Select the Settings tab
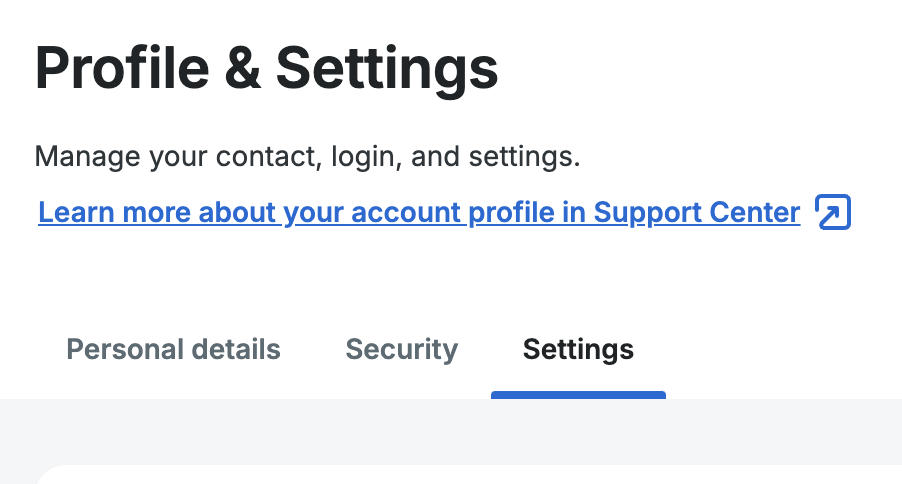This screenshot has height=484, width=902. (x=578, y=349)
